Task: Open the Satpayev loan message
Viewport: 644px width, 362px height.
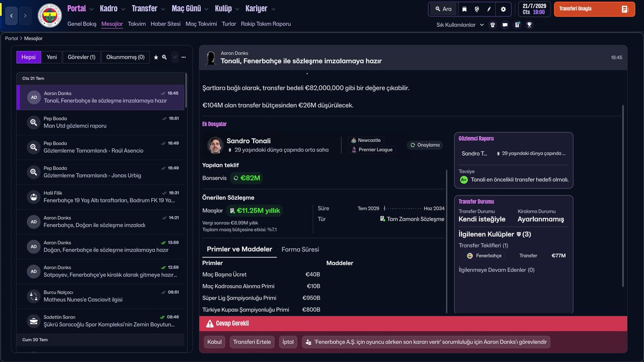Action: pos(100,271)
